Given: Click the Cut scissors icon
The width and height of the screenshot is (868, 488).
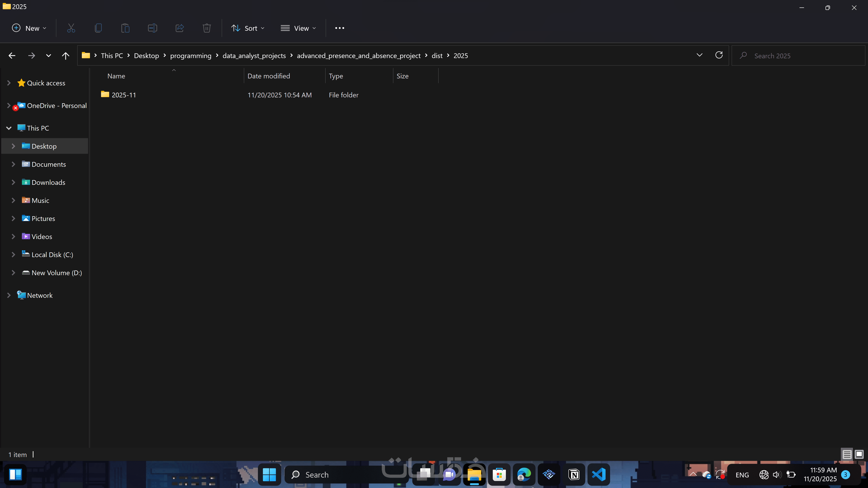Looking at the screenshot, I should tap(71, 28).
